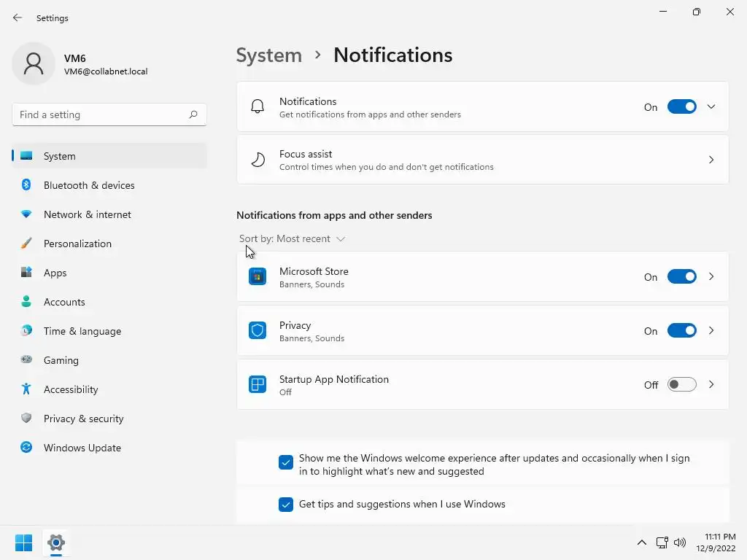Viewport: 747px width, 560px height.
Task: Click the Startup App Notification icon
Action: click(258, 384)
